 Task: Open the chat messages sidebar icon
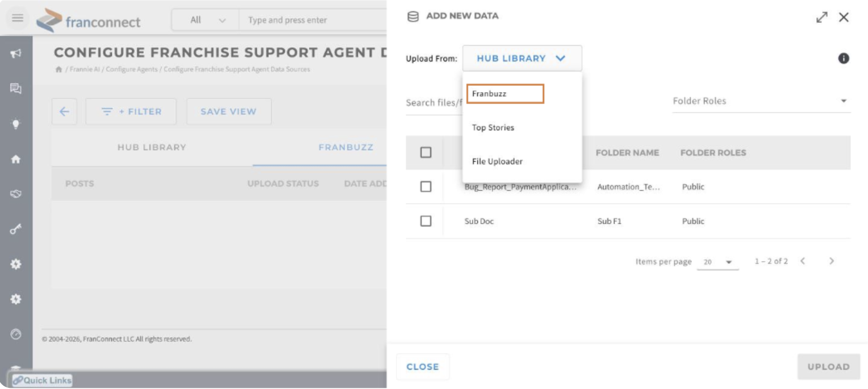pyautogui.click(x=16, y=88)
